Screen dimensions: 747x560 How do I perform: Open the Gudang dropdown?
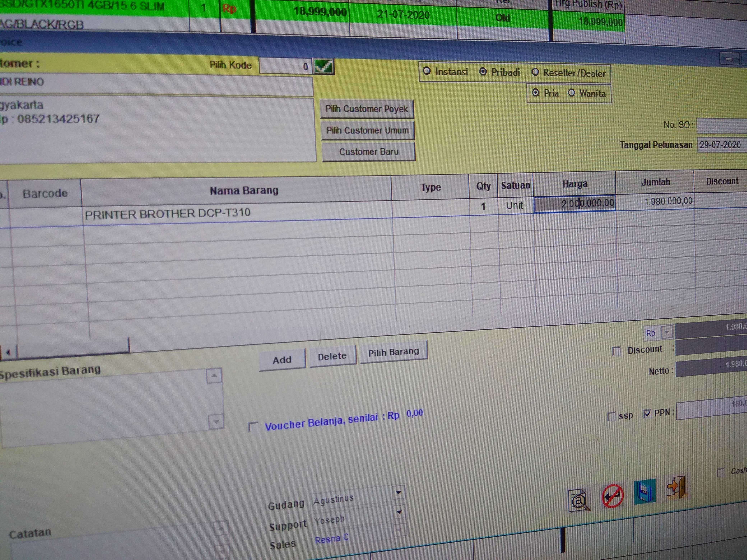coord(398,493)
